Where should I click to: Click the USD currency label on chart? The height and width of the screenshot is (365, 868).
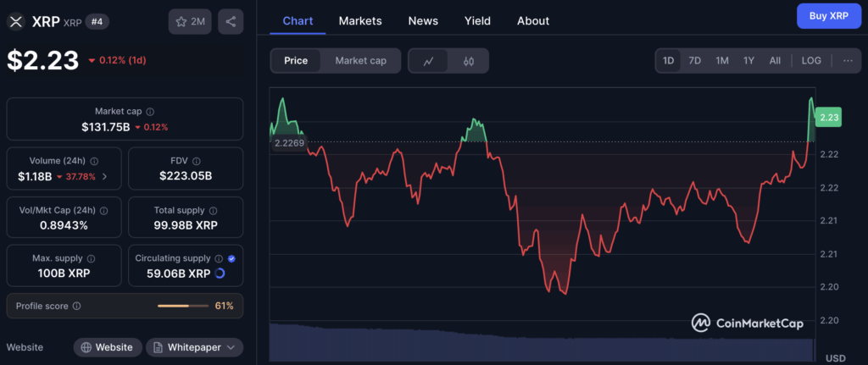[x=835, y=358]
